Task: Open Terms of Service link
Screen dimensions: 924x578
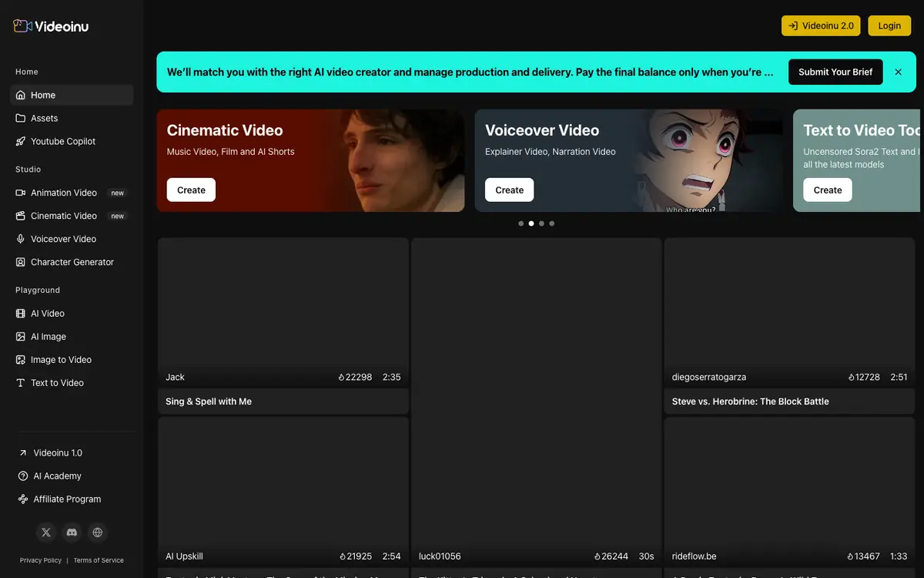Action: 99,560
